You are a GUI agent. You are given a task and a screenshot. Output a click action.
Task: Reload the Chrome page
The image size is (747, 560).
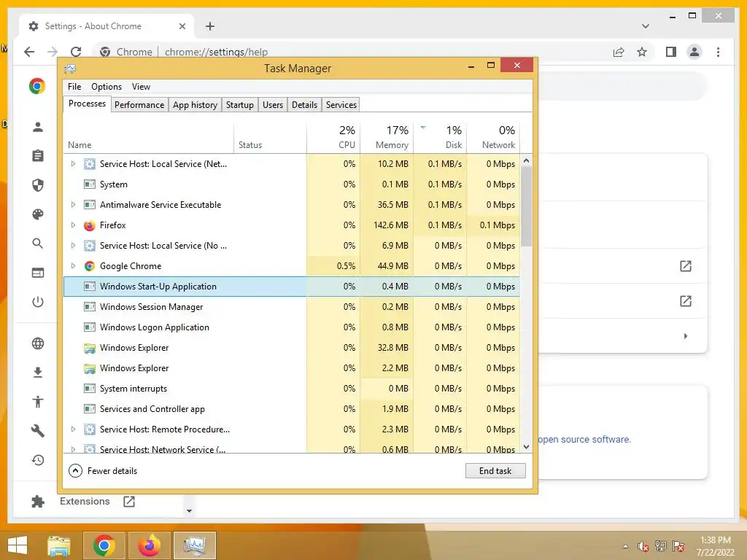coord(76,52)
